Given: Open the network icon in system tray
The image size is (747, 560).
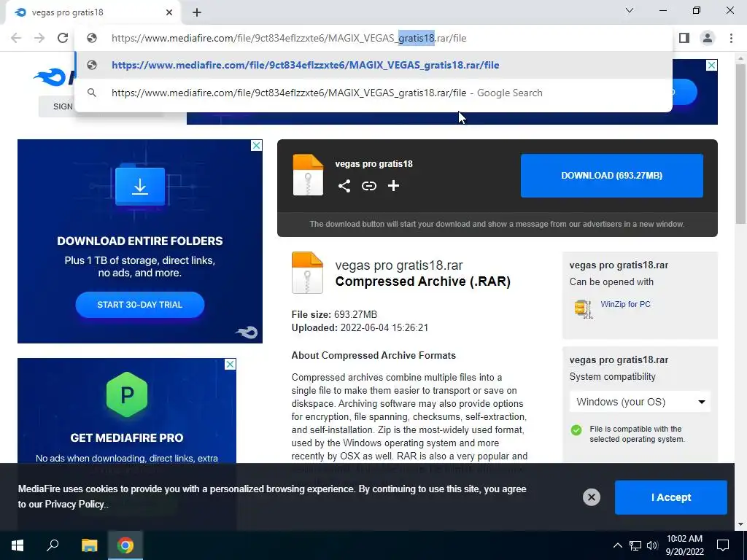Looking at the screenshot, I should point(635,545).
